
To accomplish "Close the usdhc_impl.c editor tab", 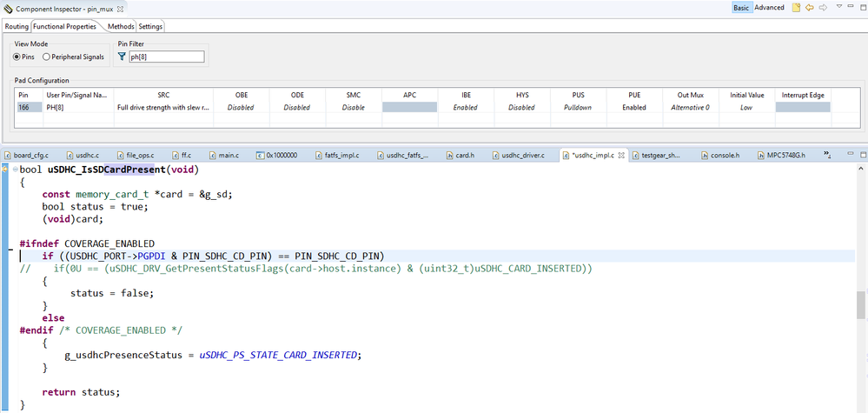I will pos(620,156).
